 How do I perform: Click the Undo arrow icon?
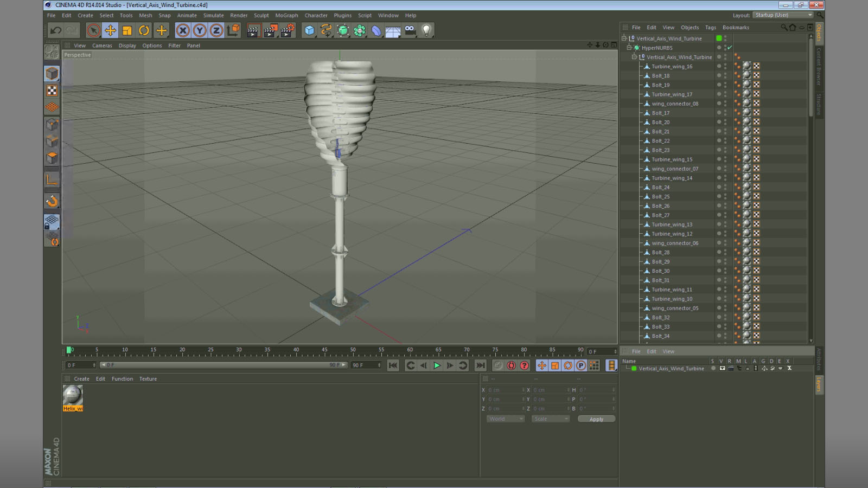tap(55, 30)
